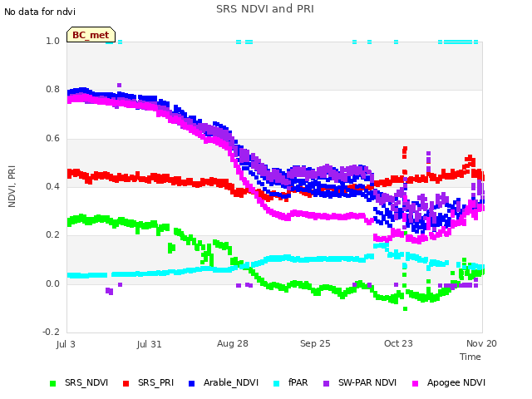
Task: Select the SRS_NDVI legend label
Action: [86, 382]
